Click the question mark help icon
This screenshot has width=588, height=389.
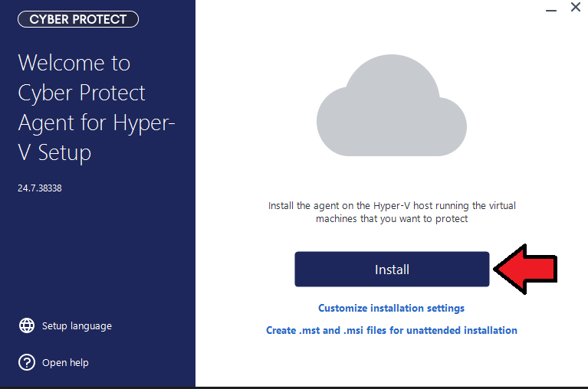(27, 362)
